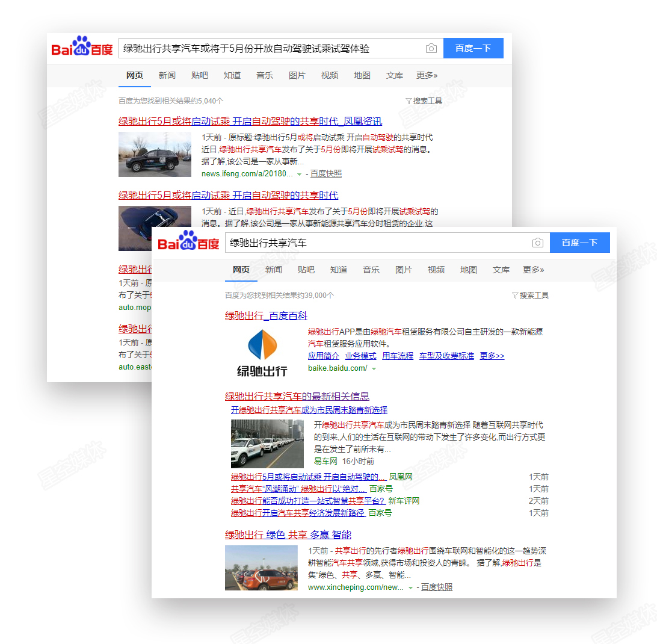Click 搜索工具 text in front window
The width and height of the screenshot is (657, 644).
tap(534, 296)
